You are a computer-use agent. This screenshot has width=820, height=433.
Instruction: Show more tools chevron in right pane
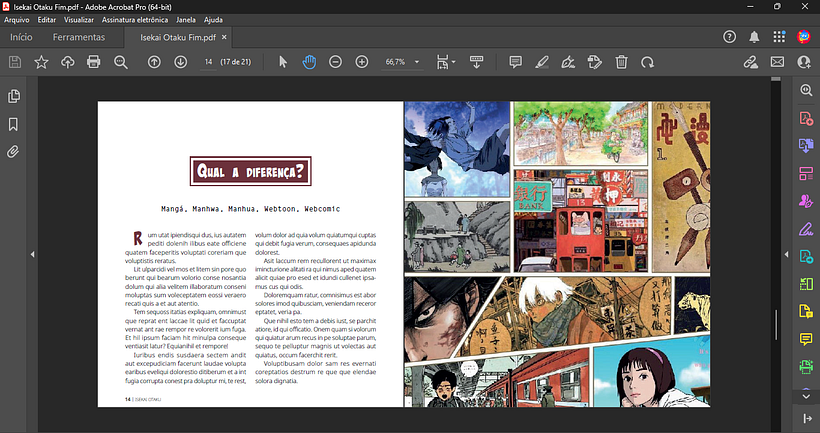pos(806,396)
